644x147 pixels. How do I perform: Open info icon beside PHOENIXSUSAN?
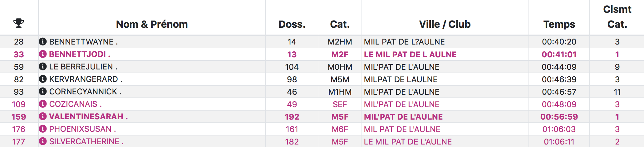(43, 129)
